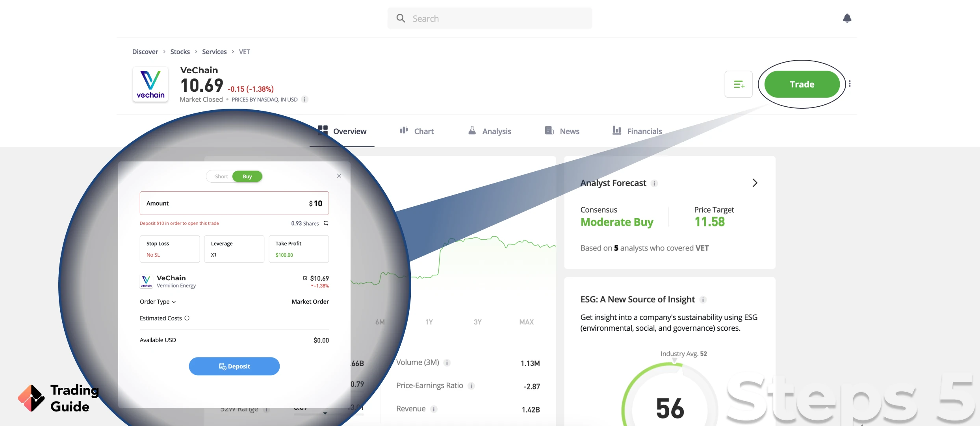Expand Analyst Forecast chevron
980x426 pixels.
(755, 183)
